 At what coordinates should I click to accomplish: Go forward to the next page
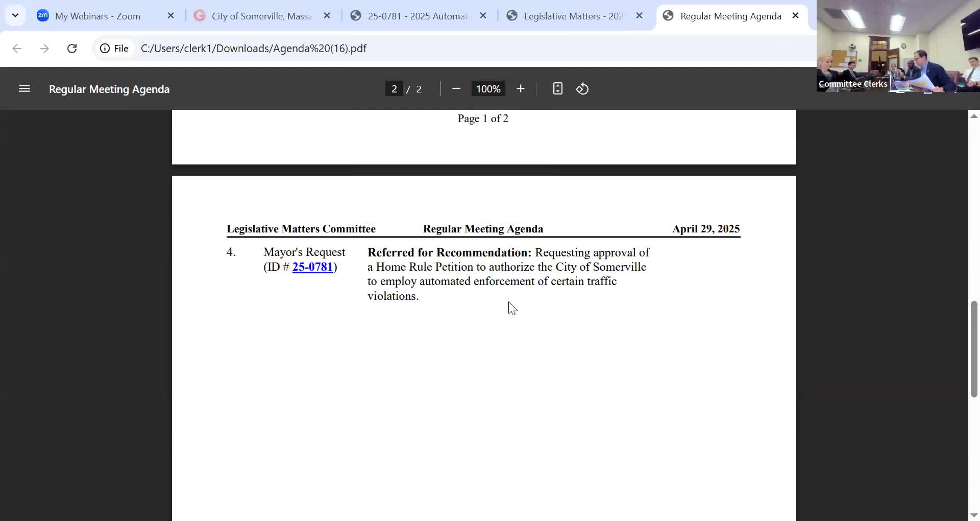[44, 49]
